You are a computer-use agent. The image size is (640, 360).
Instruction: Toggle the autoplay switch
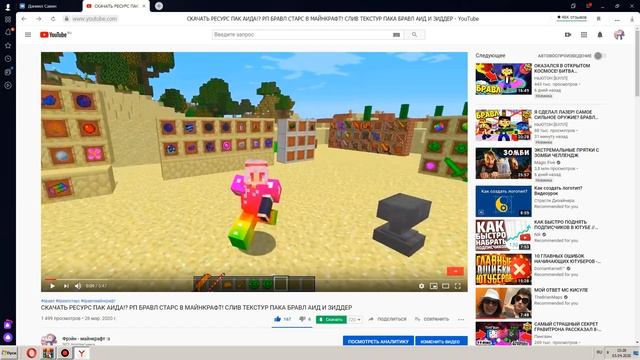pos(599,56)
